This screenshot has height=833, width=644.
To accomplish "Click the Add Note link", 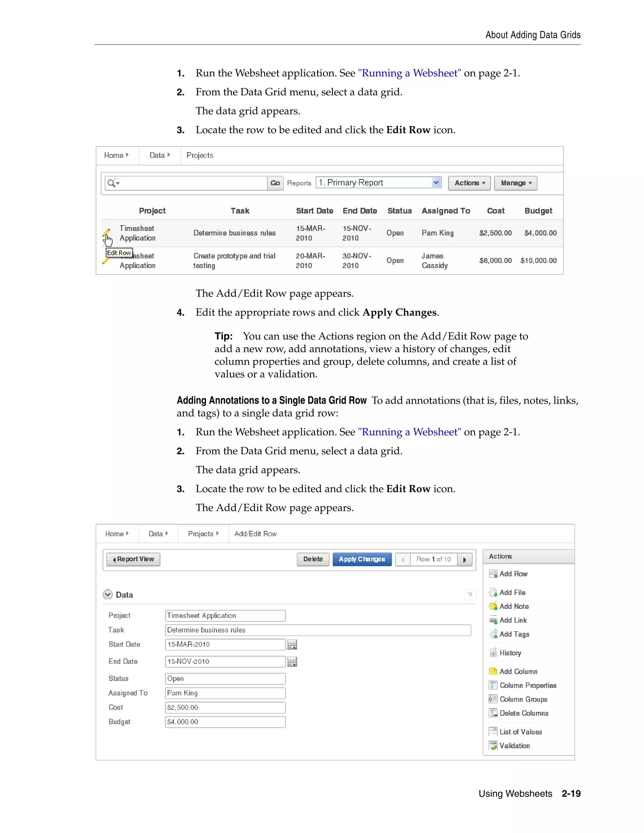I will coord(514,606).
